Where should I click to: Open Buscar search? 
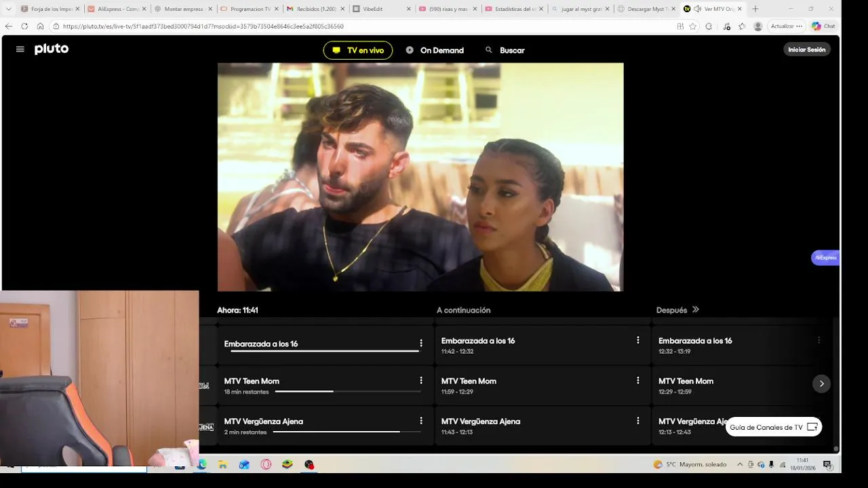point(505,50)
